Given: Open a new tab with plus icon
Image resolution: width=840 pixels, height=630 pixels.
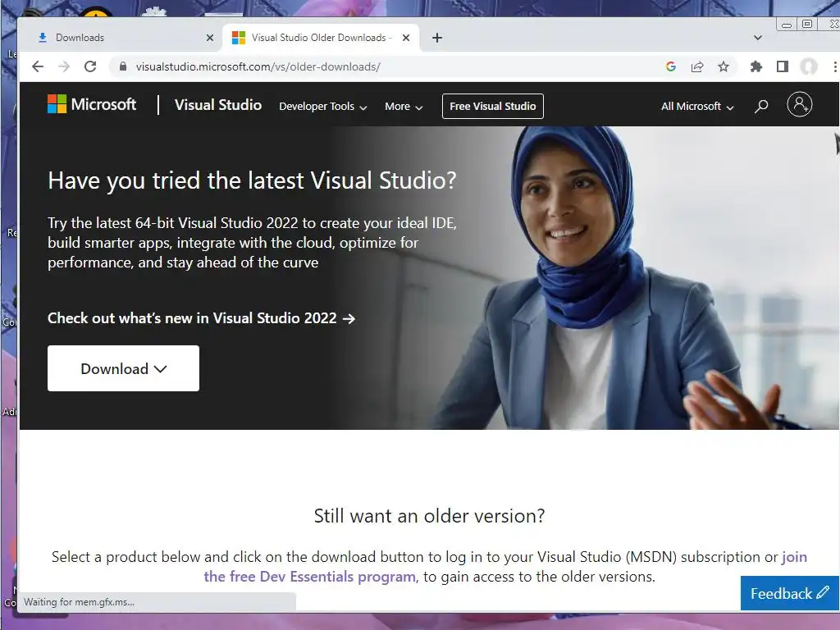Looking at the screenshot, I should pos(437,38).
